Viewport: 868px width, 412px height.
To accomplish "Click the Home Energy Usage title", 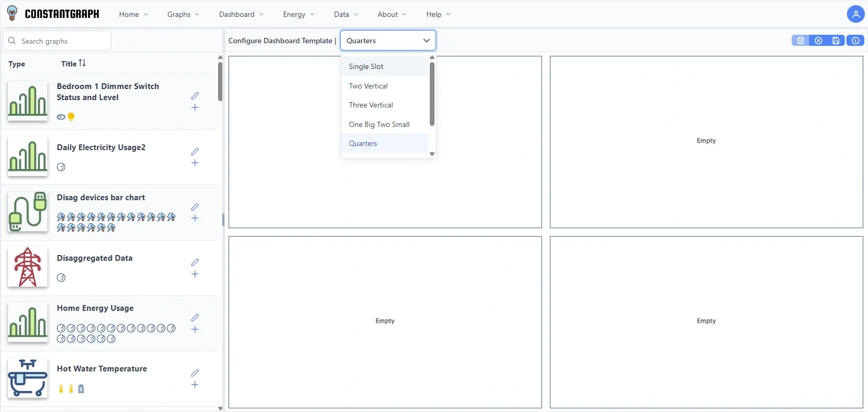I will tap(95, 308).
